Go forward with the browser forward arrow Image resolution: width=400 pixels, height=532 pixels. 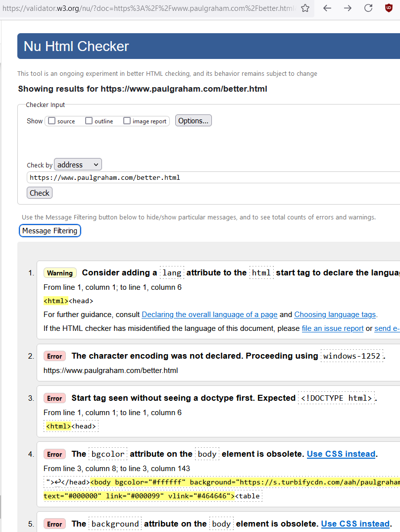[x=348, y=8]
